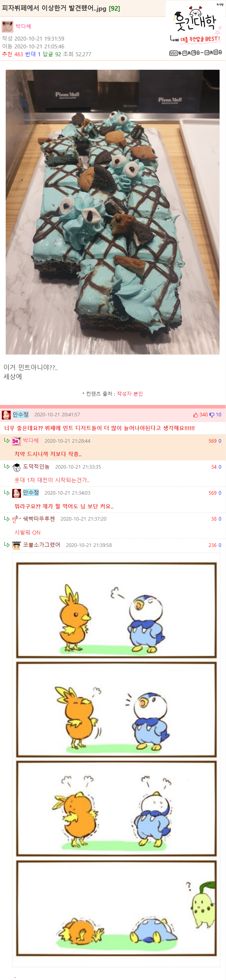
Task: Click 도덕적인놈's profile avatar icon
Action: click(x=16, y=467)
